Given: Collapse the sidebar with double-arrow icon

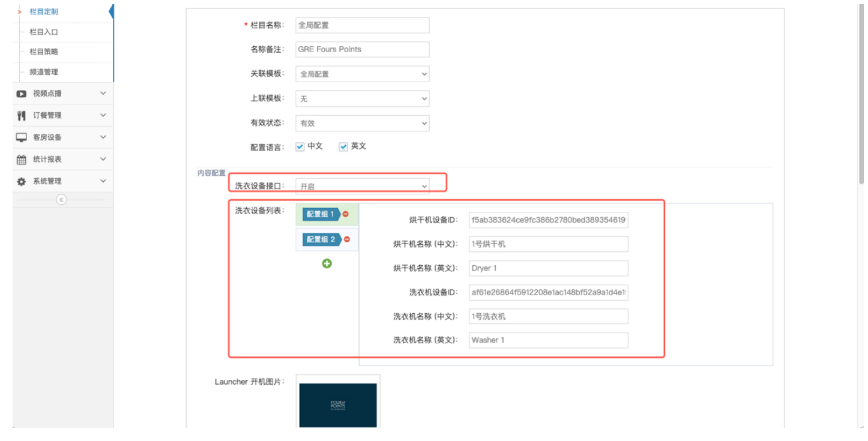Looking at the screenshot, I should pyautogui.click(x=61, y=200).
